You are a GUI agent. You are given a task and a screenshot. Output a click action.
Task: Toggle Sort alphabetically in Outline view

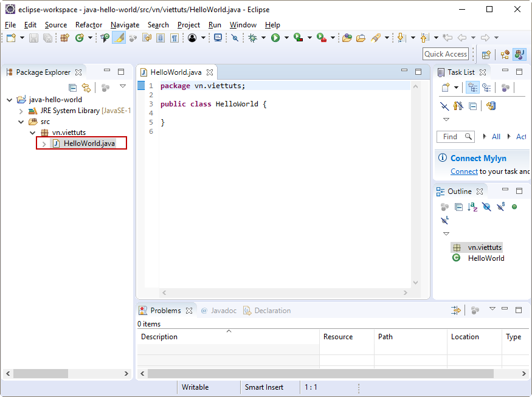tap(472, 207)
